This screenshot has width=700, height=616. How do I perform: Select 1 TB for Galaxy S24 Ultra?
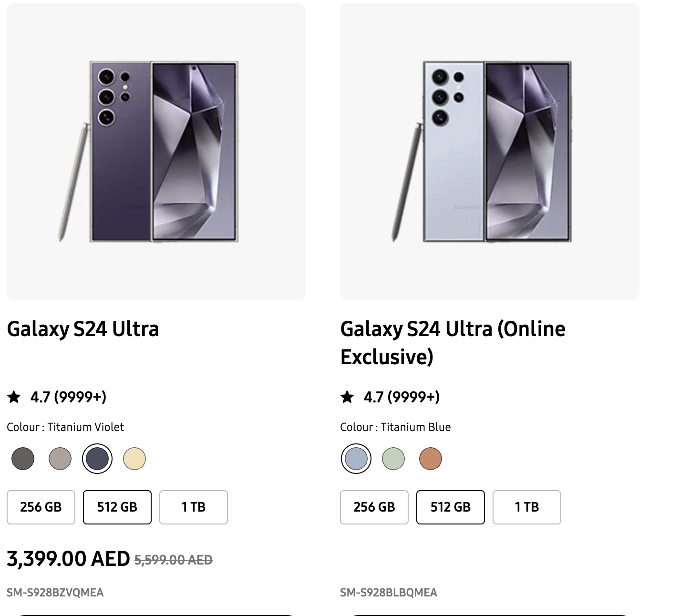tap(194, 507)
